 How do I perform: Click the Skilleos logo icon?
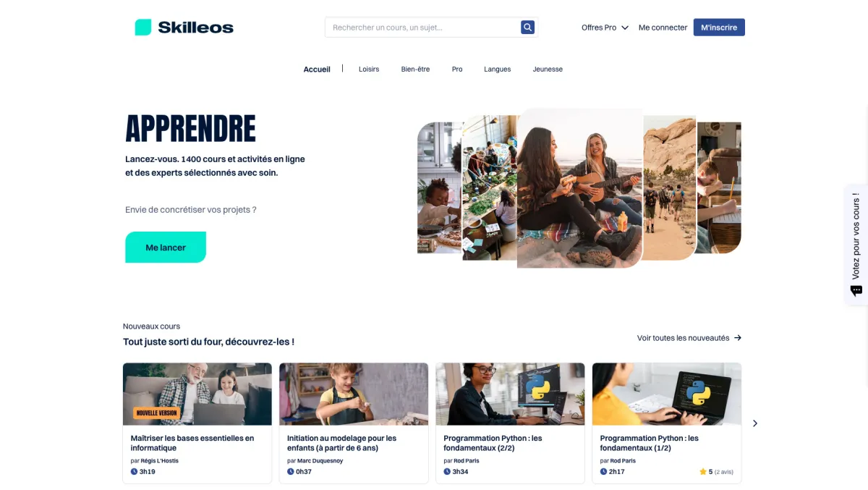pyautogui.click(x=143, y=28)
